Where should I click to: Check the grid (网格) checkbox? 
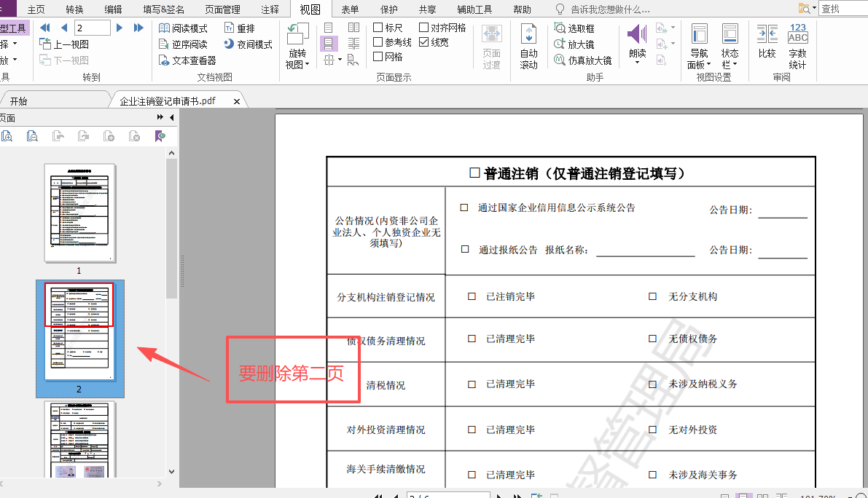click(x=378, y=56)
